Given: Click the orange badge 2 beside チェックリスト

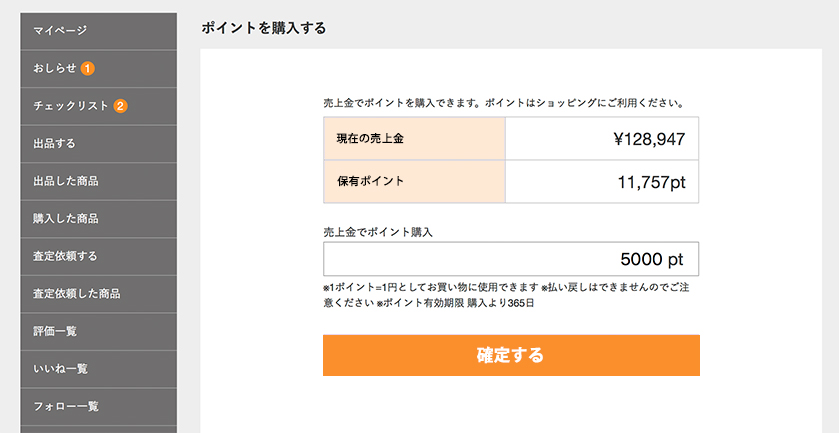Looking at the screenshot, I should pyautogui.click(x=120, y=106).
